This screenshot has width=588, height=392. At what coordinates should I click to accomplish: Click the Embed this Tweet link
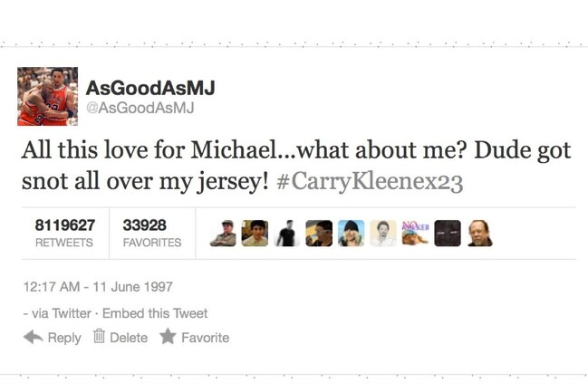[x=155, y=313]
